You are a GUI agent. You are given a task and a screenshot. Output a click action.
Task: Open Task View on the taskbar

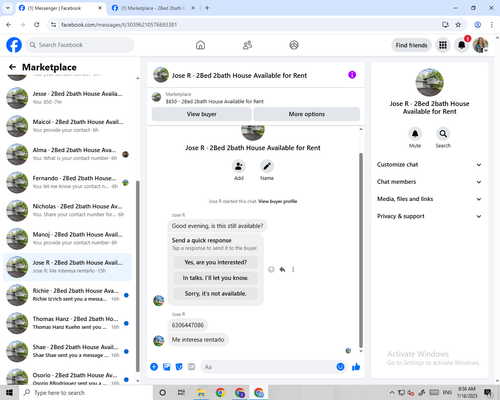click(x=181, y=393)
